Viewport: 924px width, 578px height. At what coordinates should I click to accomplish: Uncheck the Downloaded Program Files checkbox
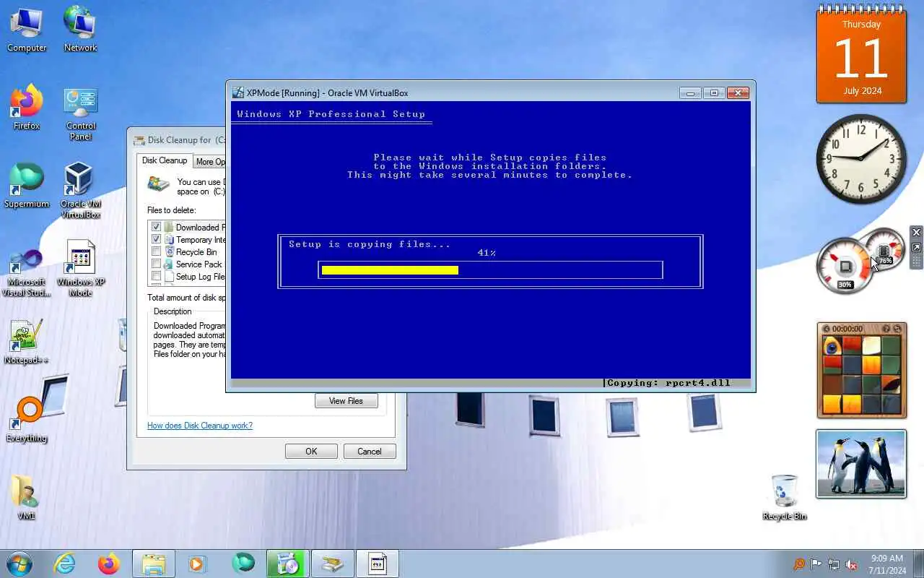tap(156, 227)
